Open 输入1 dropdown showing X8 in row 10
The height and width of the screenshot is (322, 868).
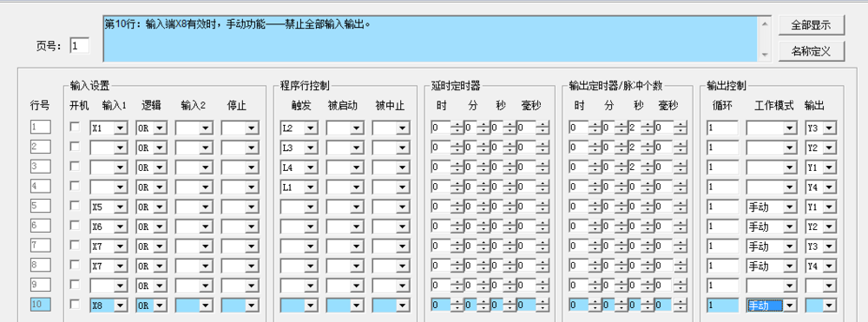[109, 306]
